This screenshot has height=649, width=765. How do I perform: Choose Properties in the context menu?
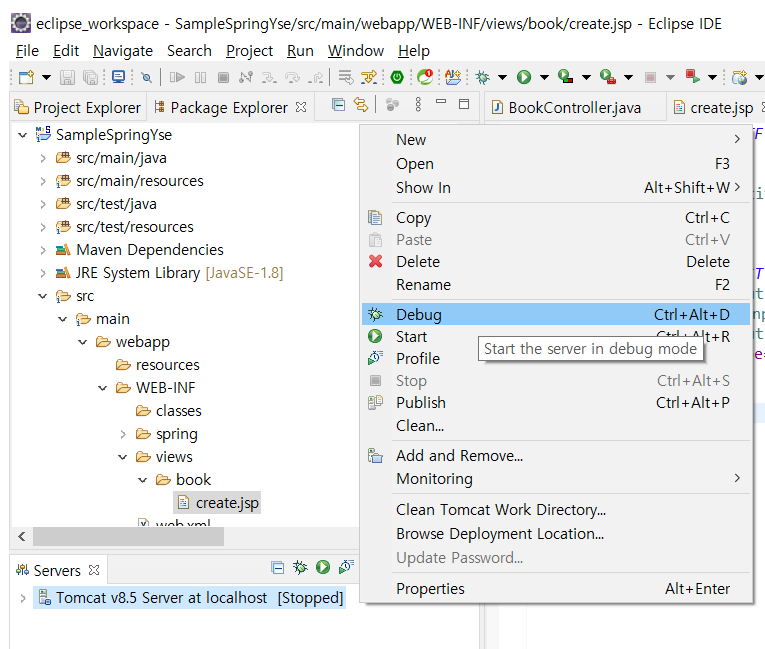point(556,588)
